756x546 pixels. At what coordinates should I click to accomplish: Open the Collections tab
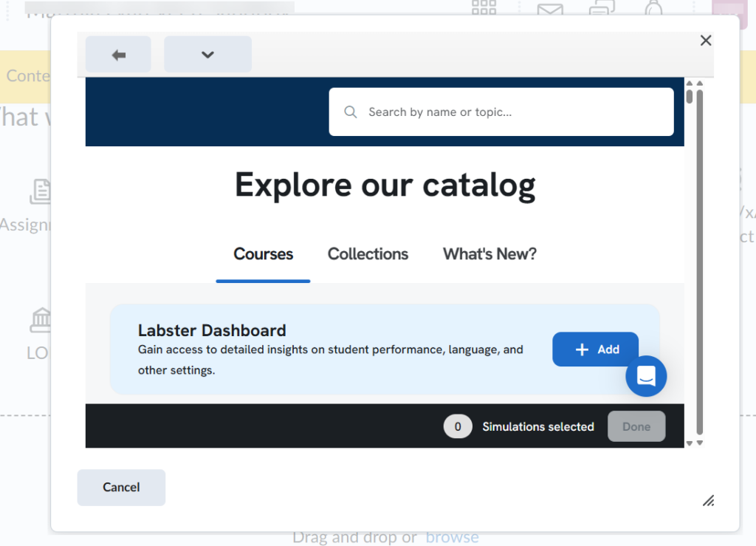368,254
